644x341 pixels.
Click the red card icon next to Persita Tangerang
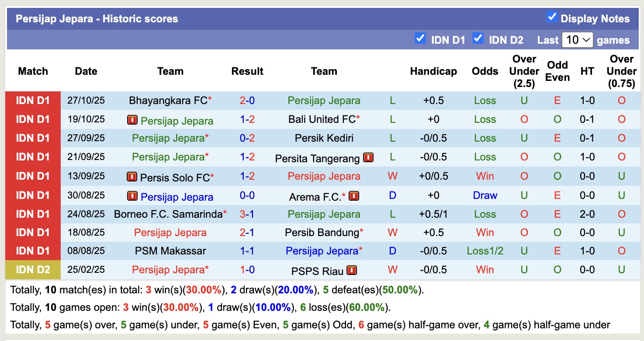(368, 157)
